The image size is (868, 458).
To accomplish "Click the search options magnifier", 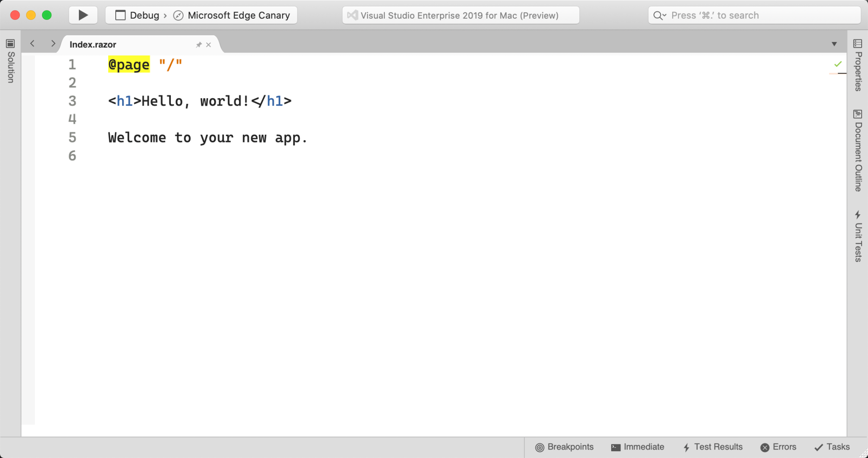I will (x=658, y=15).
